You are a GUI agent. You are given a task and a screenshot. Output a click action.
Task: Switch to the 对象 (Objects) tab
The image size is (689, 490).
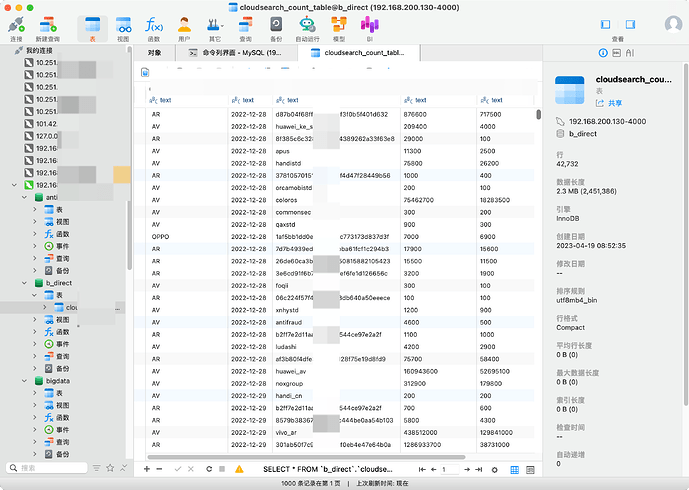click(x=154, y=53)
